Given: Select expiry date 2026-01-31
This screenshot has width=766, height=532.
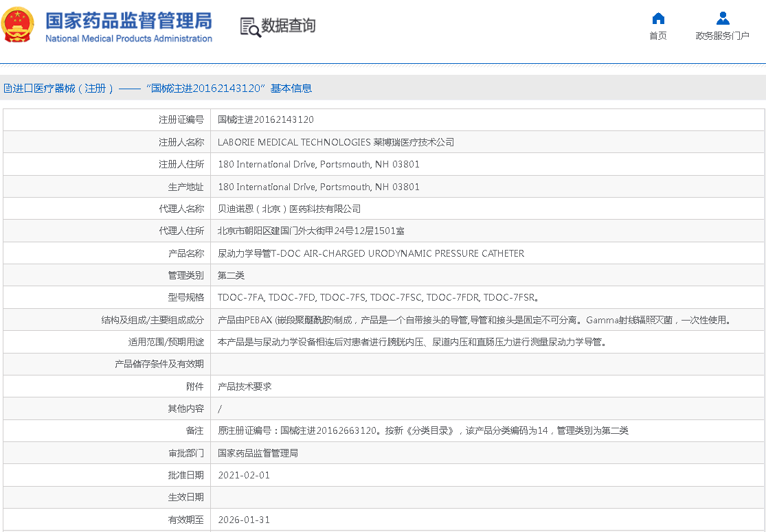Looking at the screenshot, I should point(244,520).
